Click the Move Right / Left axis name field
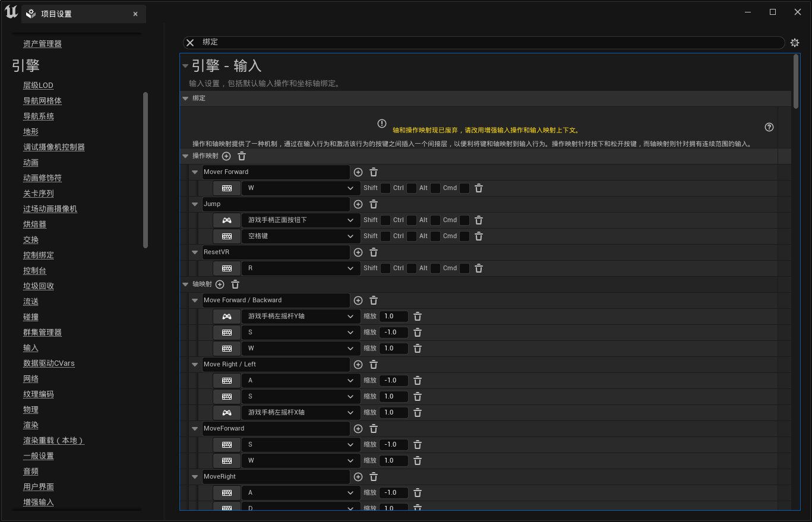Screen dimensions: 812x522 (276, 365)
